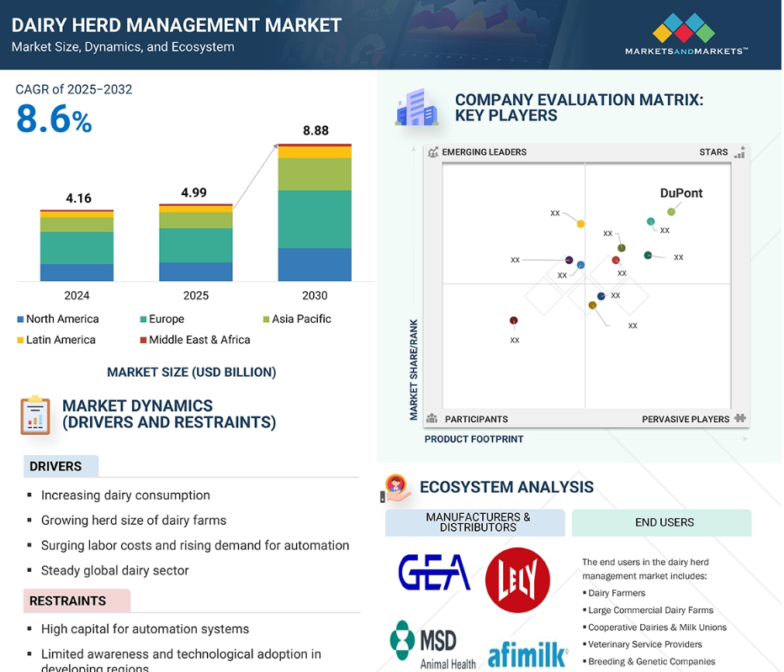The image size is (784, 672).
Task: Click 'Large Commercial Dairy Farms'
Action: pyautogui.click(x=650, y=610)
